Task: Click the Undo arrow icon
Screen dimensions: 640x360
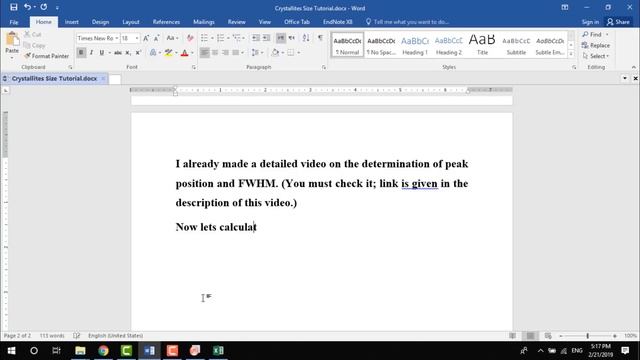Action: tap(27, 7)
